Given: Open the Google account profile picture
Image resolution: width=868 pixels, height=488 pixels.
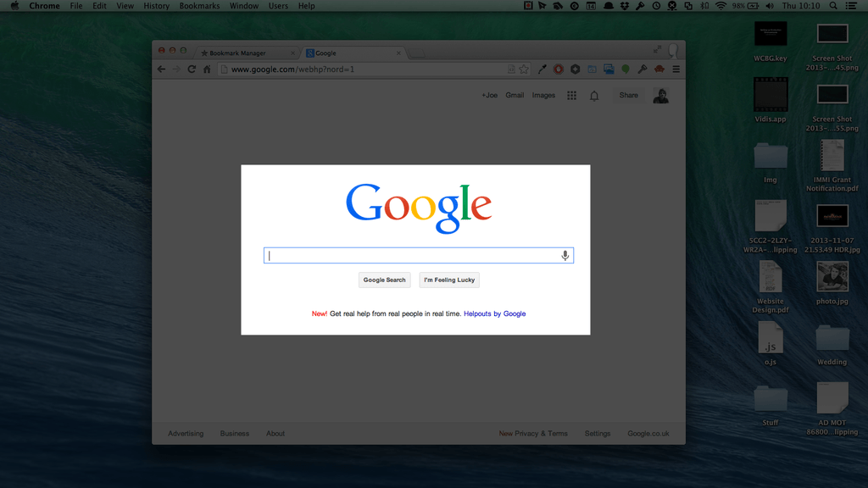Looking at the screenshot, I should 660,96.
